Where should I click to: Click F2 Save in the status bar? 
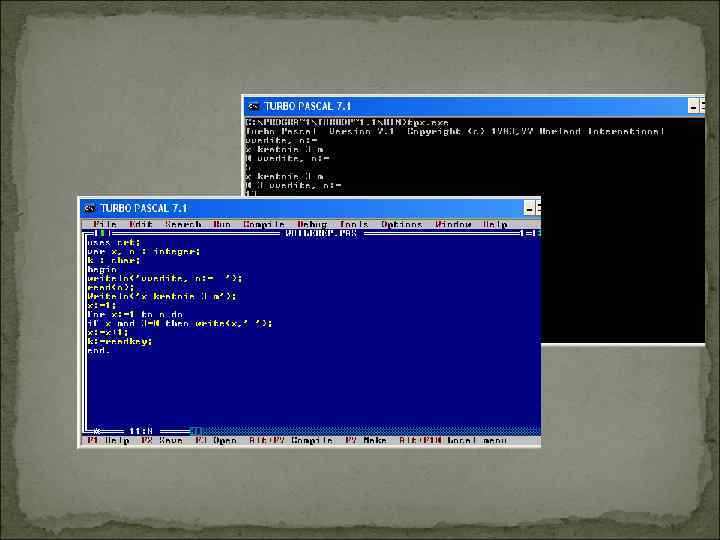pos(162,440)
